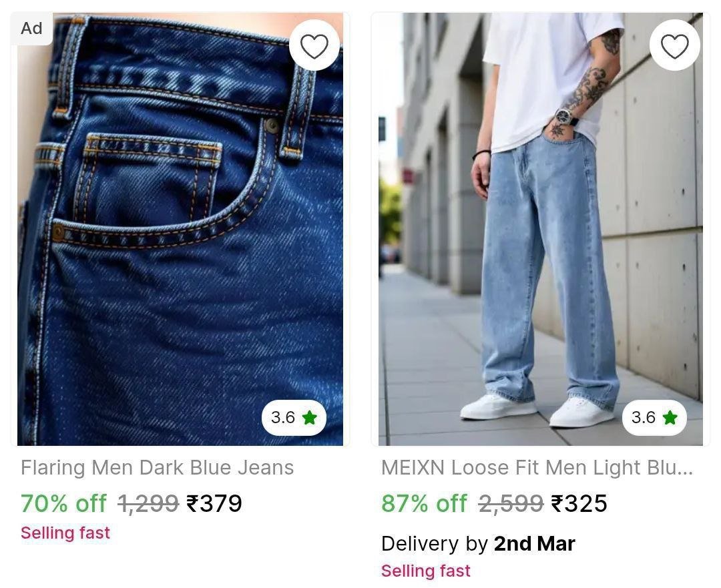Screen dimensions: 721x588
Task: Click the green star on light blue jeans rating
Action: (670, 417)
